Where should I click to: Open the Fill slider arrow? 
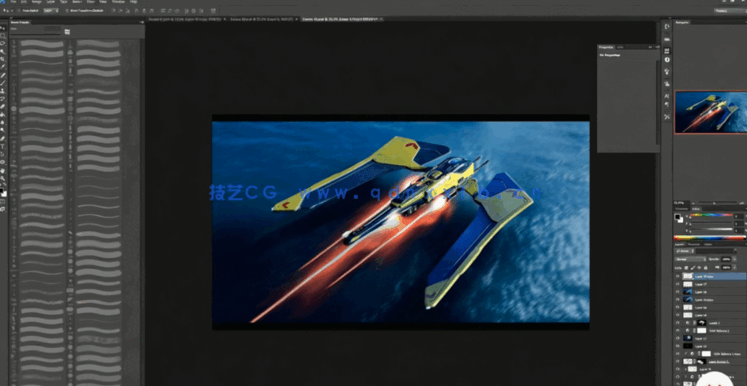point(733,268)
